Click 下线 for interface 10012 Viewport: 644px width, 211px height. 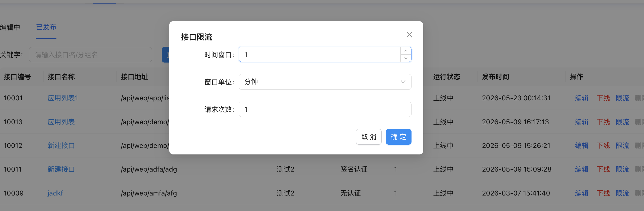(x=603, y=145)
